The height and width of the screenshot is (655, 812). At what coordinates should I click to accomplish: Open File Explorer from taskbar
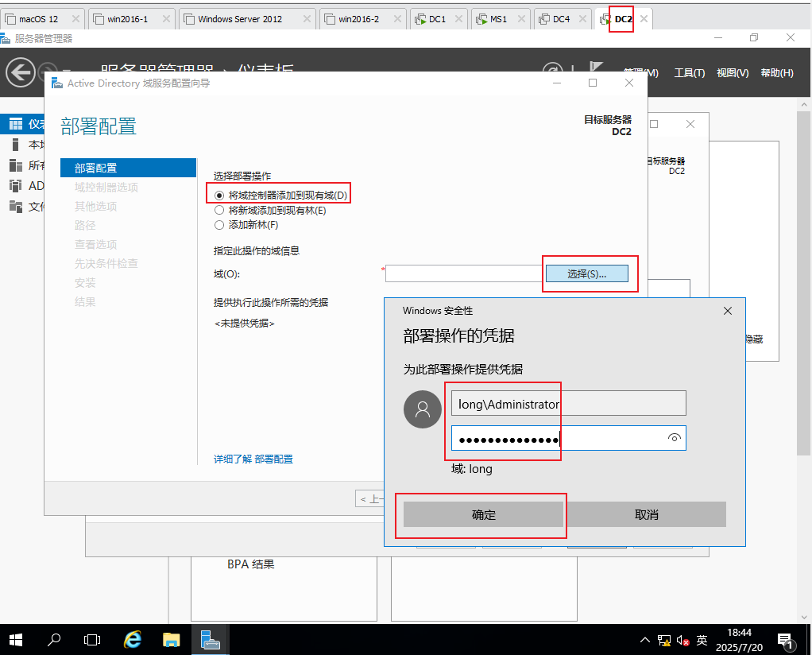[171, 640]
